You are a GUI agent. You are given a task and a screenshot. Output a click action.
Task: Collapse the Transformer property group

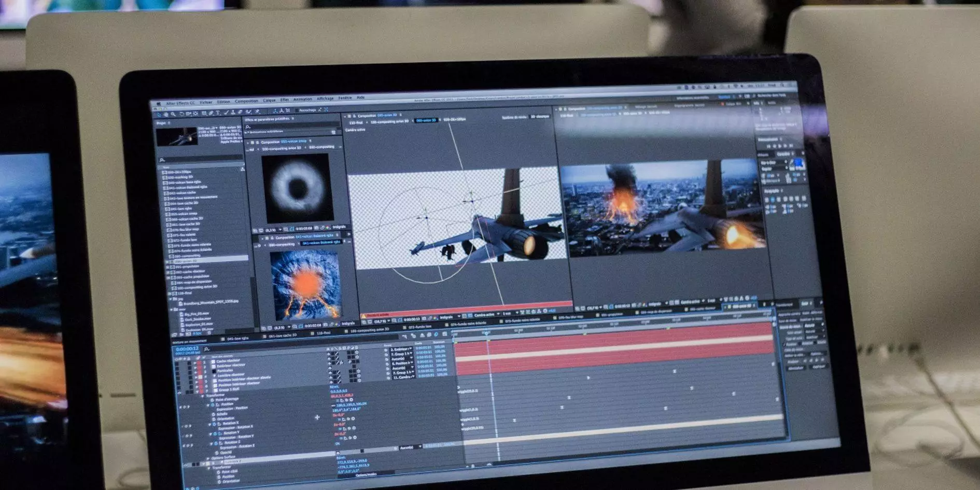[x=203, y=395]
